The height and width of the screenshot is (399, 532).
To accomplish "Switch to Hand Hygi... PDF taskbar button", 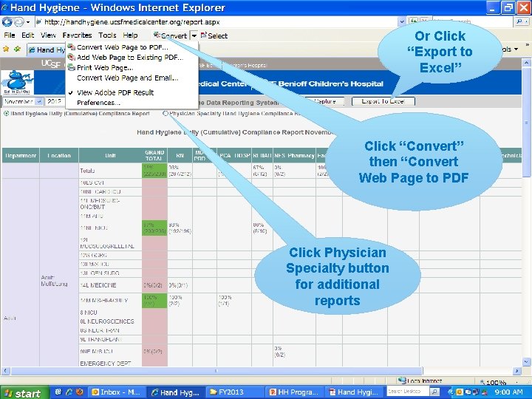I will [354, 392].
